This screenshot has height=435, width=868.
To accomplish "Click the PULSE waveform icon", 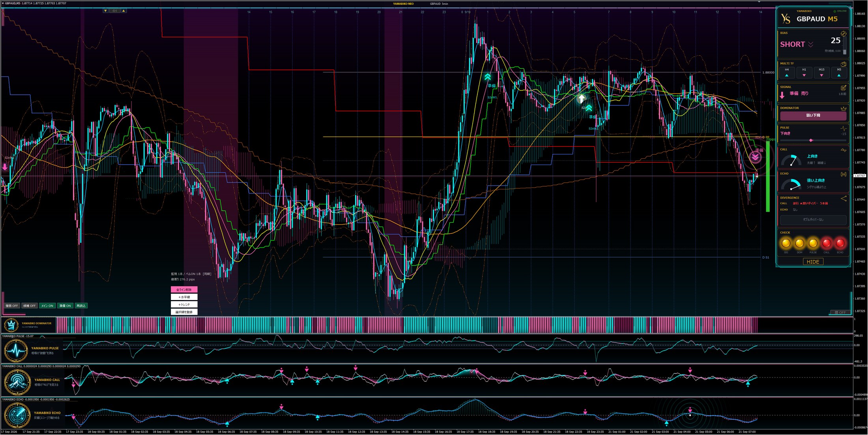I will 844,128.
